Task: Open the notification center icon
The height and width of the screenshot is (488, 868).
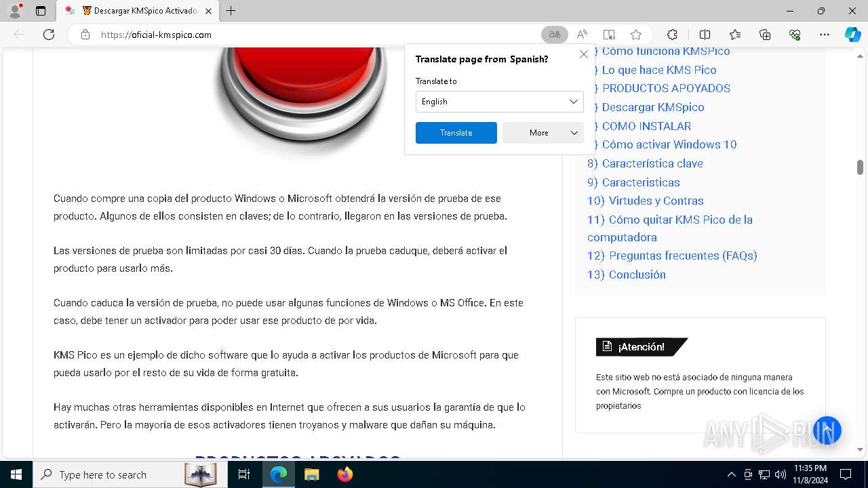Action: [x=846, y=474]
